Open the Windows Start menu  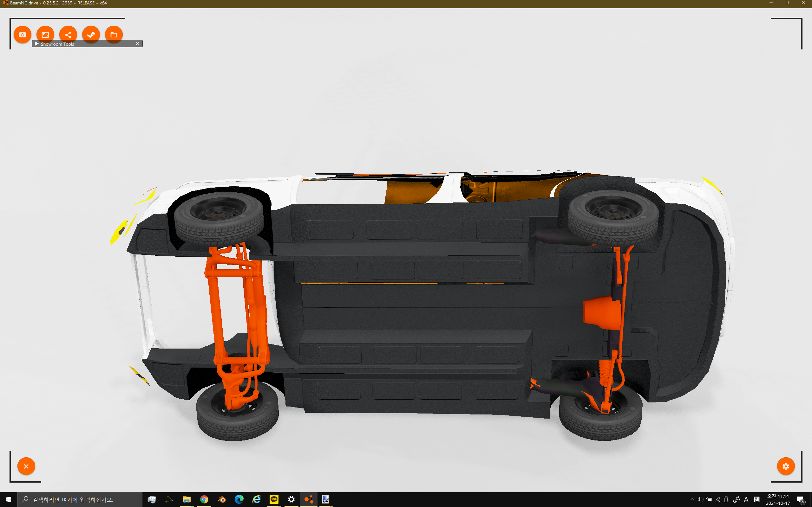[x=8, y=500]
